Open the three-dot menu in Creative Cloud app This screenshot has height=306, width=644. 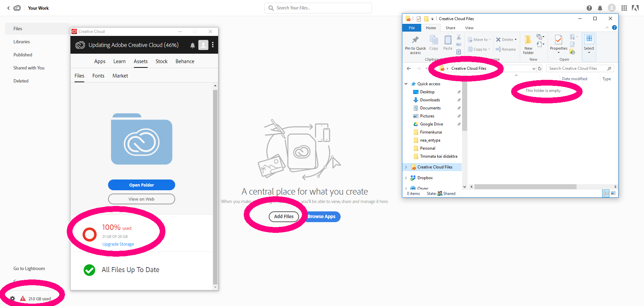pyautogui.click(x=213, y=45)
